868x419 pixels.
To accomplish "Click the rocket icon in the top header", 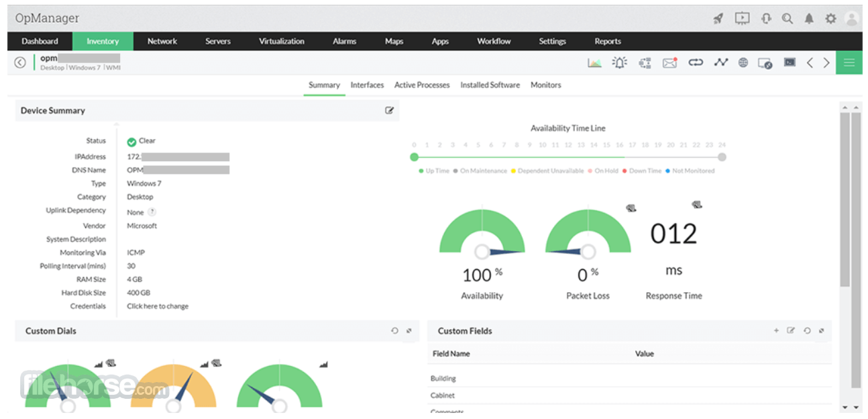I will 718,19.
